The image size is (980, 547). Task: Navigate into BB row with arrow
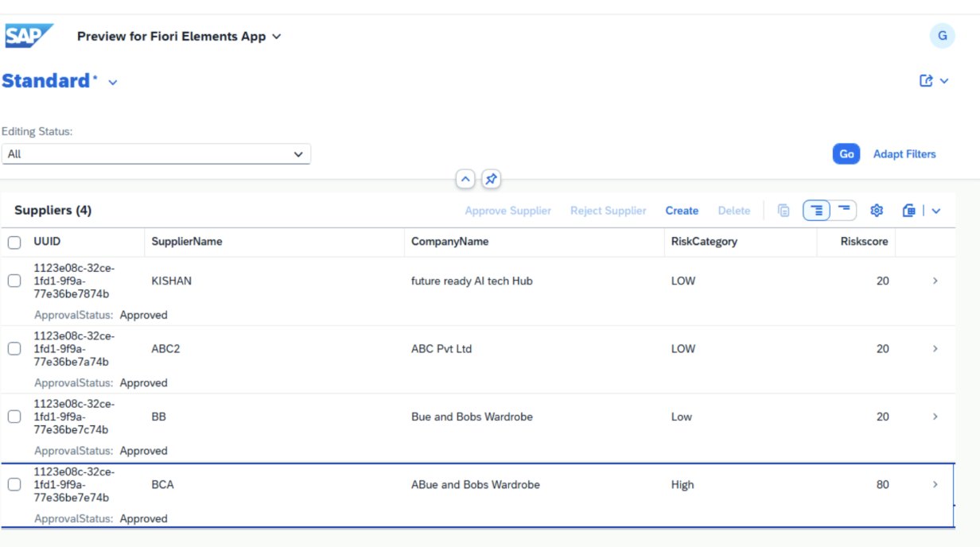pos(935,417)
